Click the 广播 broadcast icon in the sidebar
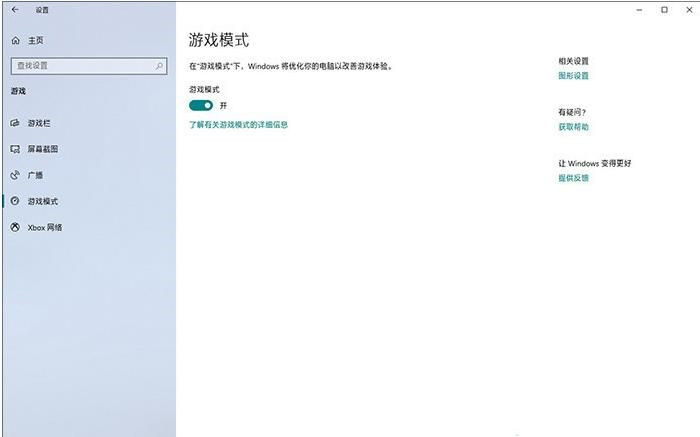 click(15, 175)
